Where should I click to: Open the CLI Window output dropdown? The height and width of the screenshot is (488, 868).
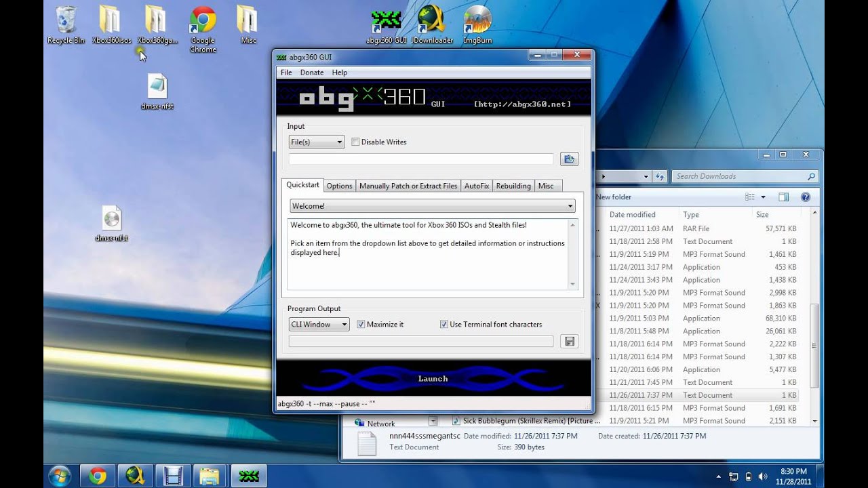point(319,324)
